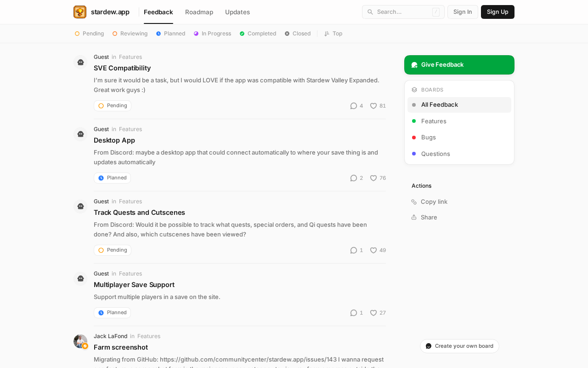Click the stardew.app logo icon
Image resolution: width=588 pixels, height=368 pixels.
click(80, 12)
